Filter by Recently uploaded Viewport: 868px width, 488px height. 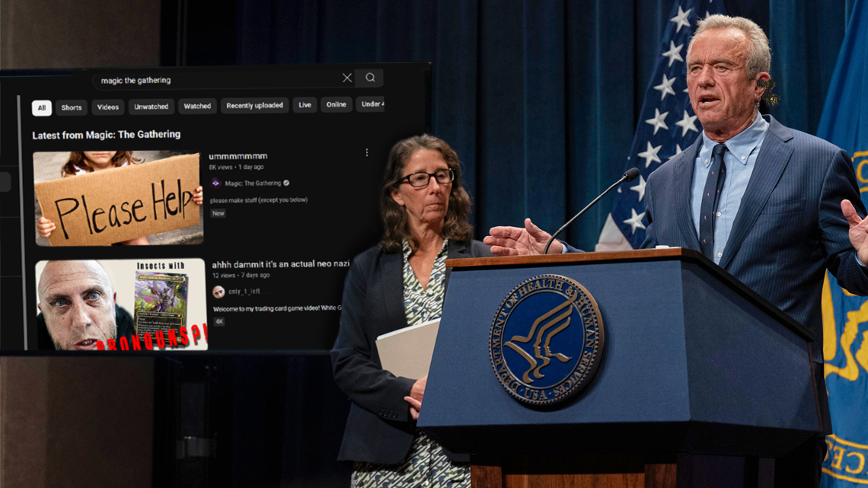pos(254,105)
